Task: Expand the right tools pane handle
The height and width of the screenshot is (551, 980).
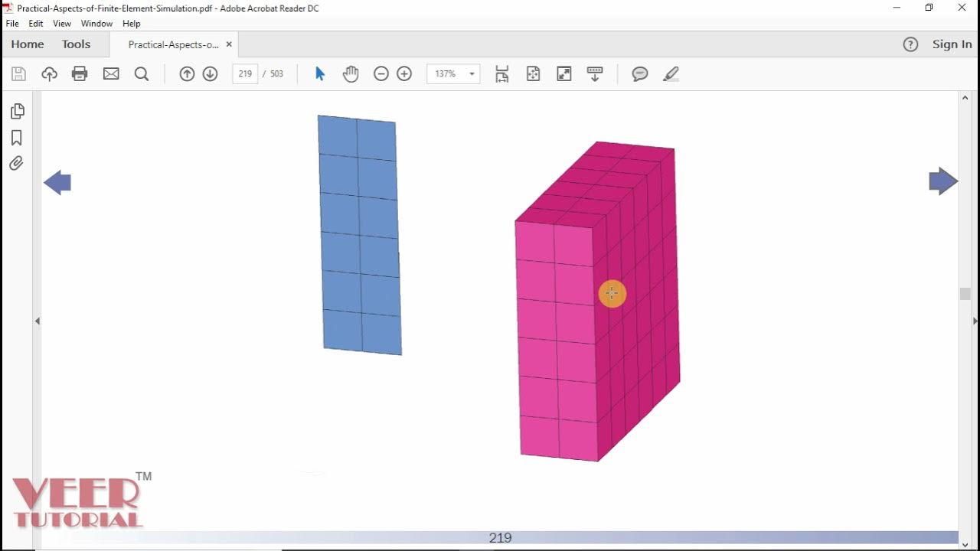Action: pyautogui.click(x=975, y=321)
